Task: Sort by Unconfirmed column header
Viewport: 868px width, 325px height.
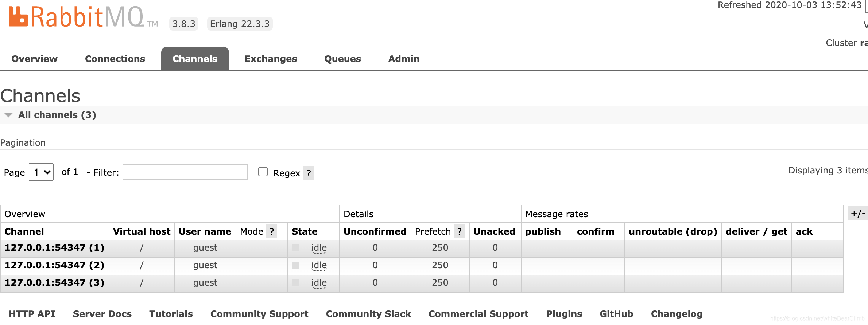Action: pos(375,231)
